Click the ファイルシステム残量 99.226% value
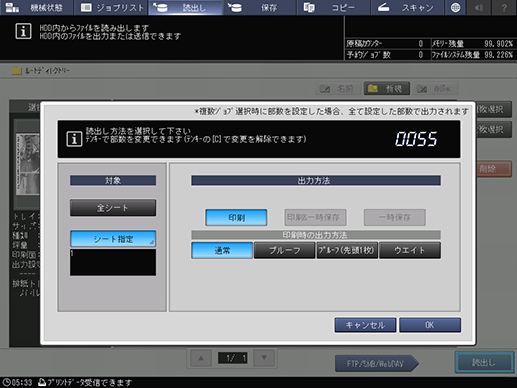Screen dimensions: 517x388 tap(498, 55)
